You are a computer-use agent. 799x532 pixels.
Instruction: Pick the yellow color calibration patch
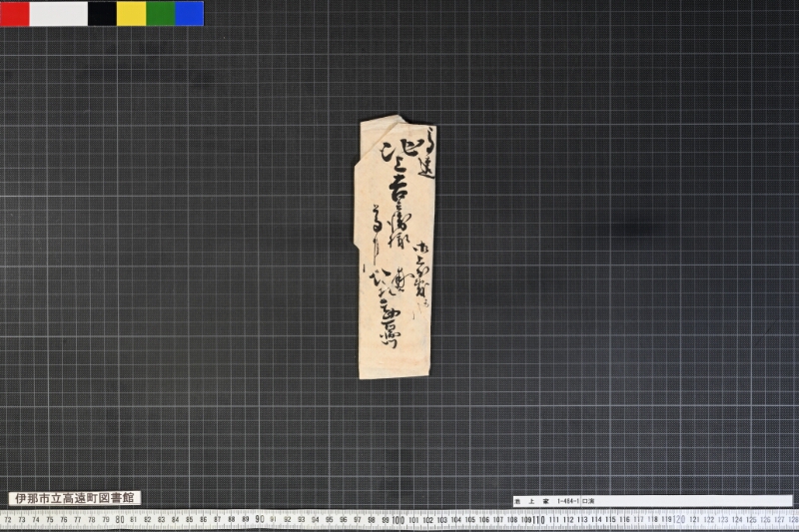pos(131,13)
